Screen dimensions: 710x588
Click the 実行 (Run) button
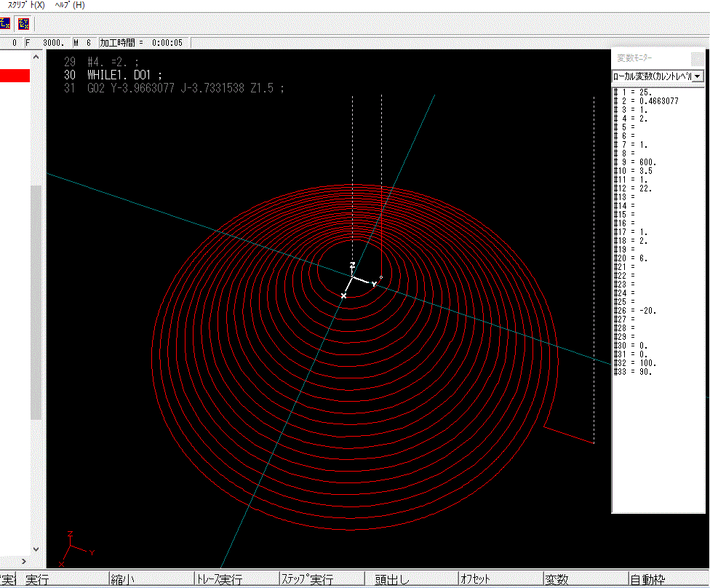37,579
